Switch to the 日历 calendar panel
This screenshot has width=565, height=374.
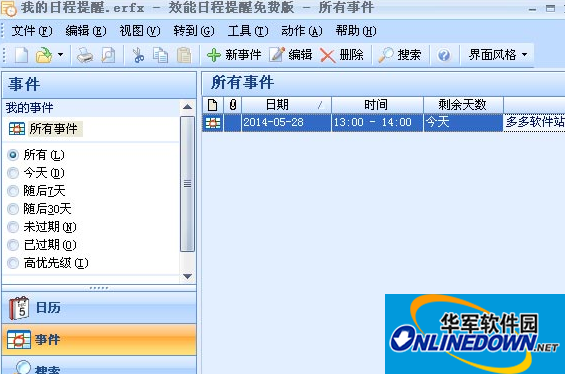pos(99,308)
